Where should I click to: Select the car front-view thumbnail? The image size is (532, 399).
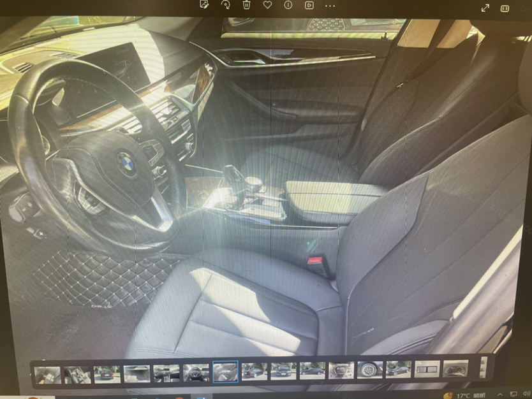283,371
